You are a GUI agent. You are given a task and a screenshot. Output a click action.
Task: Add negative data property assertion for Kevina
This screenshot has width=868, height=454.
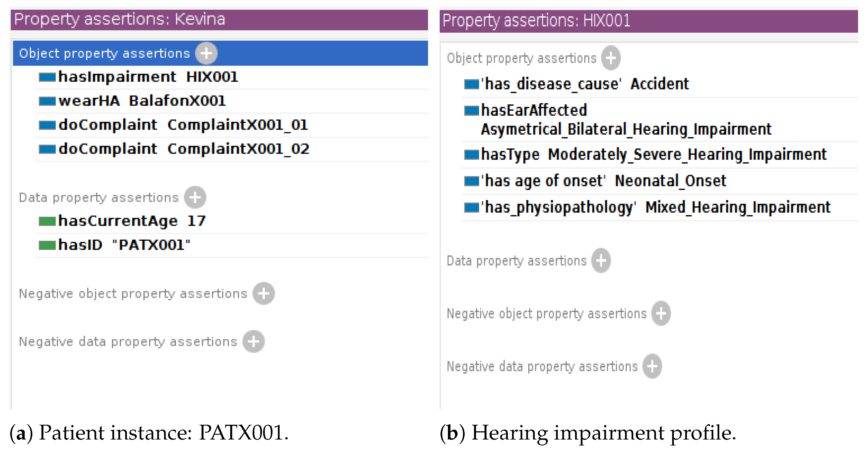pyautogui.click(x=253, y=342)
